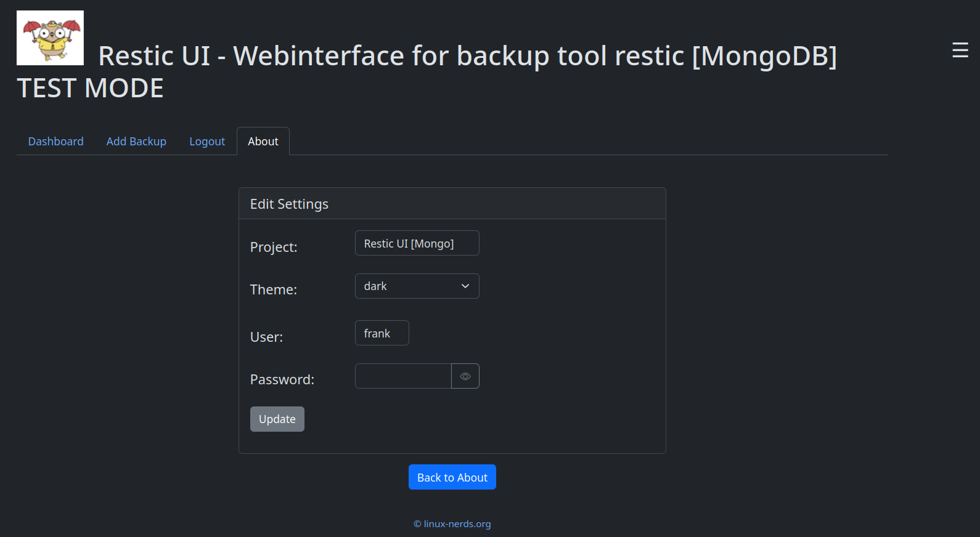Click the Back to About button
980x537 pixels.
pos(452,477)
